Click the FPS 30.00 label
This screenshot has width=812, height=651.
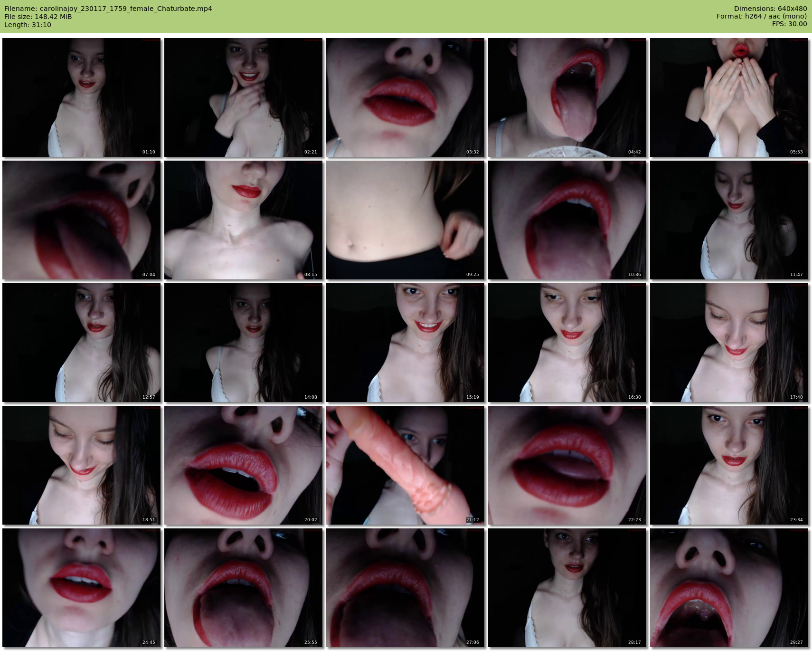[x=789, y=24]
